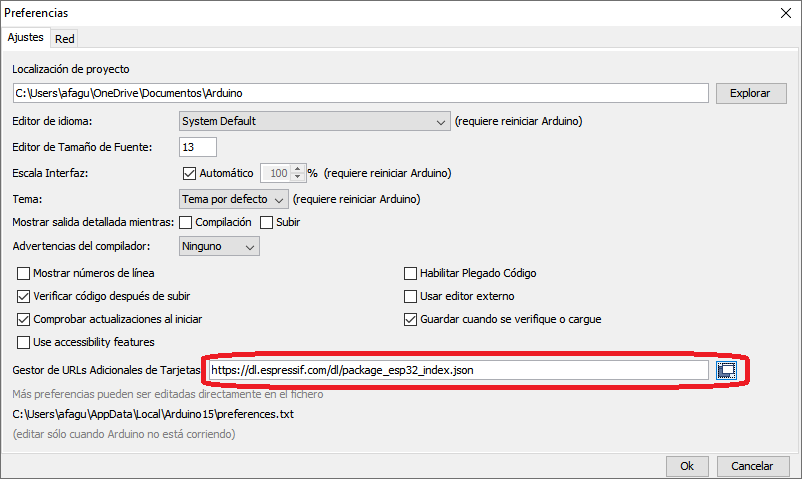Open the additional boards URLs editor window icon
The image size is (802, 479).
(x=726, y=370)
